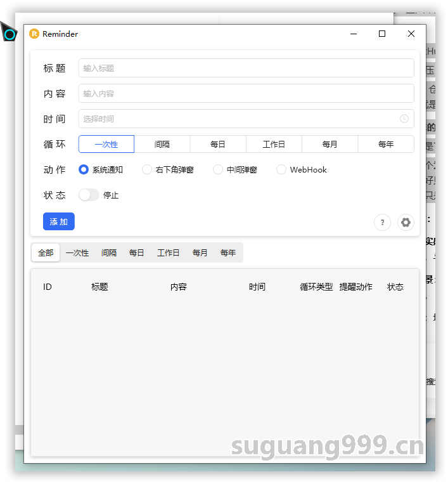Open settings via the gear icon
Viewport: 448px width, 484px height.
(406, 223)
